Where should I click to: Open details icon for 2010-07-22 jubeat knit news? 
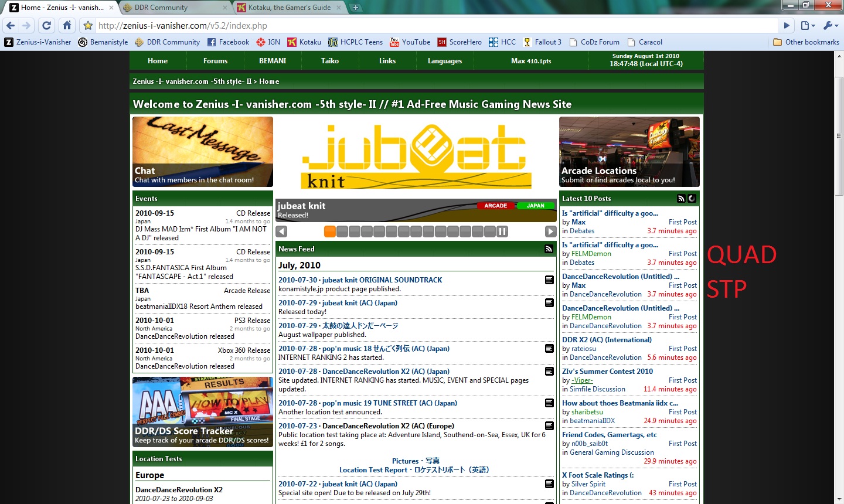[549, 484]
